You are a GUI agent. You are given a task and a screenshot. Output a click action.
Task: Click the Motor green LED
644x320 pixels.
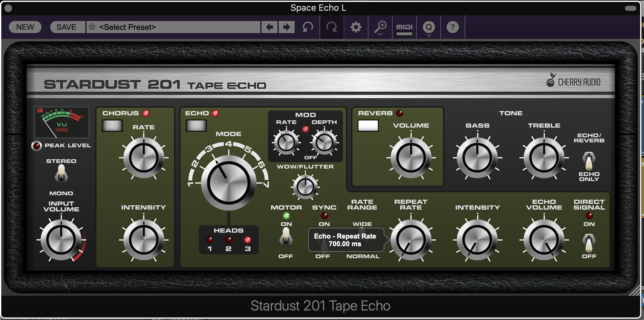point(286,216)
